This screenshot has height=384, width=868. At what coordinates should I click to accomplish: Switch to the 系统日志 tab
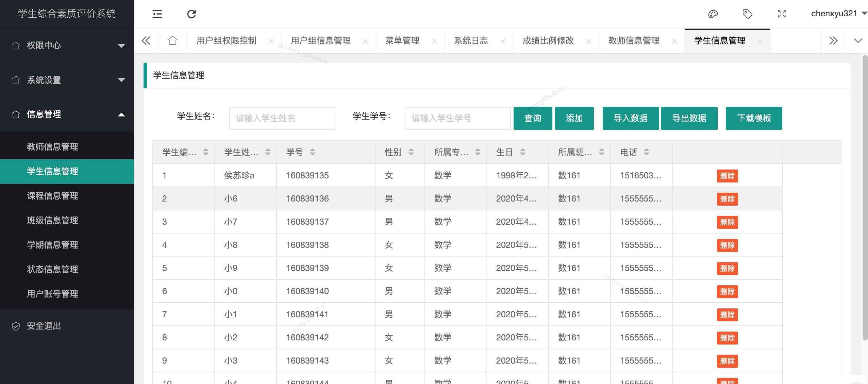471,41
